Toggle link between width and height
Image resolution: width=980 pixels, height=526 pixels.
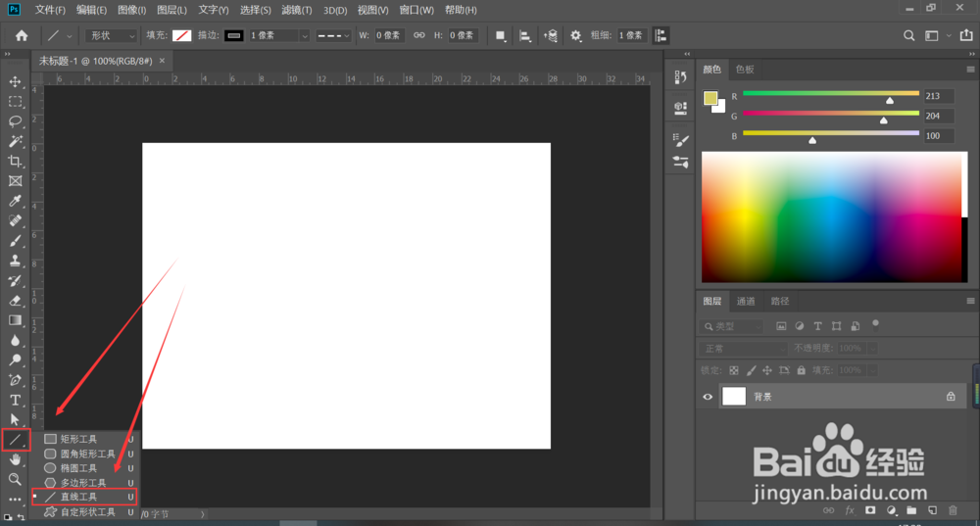(418, 35)
